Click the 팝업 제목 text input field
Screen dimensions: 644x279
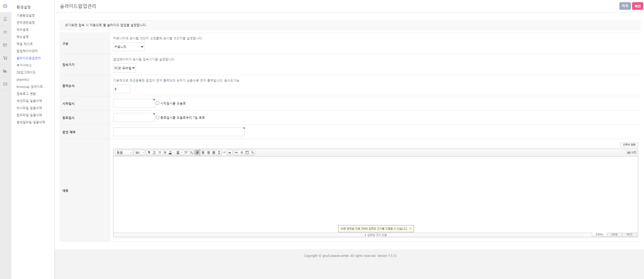point(179,132)
